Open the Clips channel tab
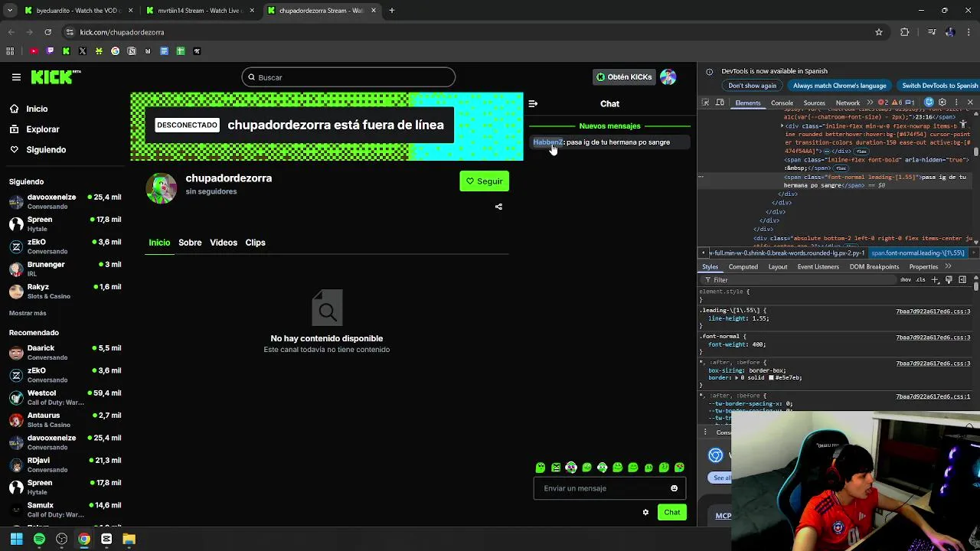Viewport: 980px width, 551px height. point(255,243)
